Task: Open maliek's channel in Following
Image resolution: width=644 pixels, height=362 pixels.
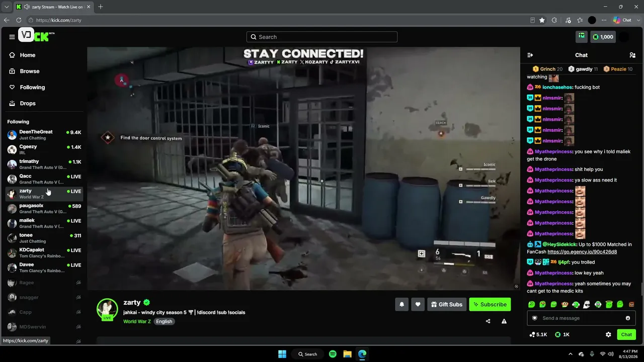Action: point(44,223)
